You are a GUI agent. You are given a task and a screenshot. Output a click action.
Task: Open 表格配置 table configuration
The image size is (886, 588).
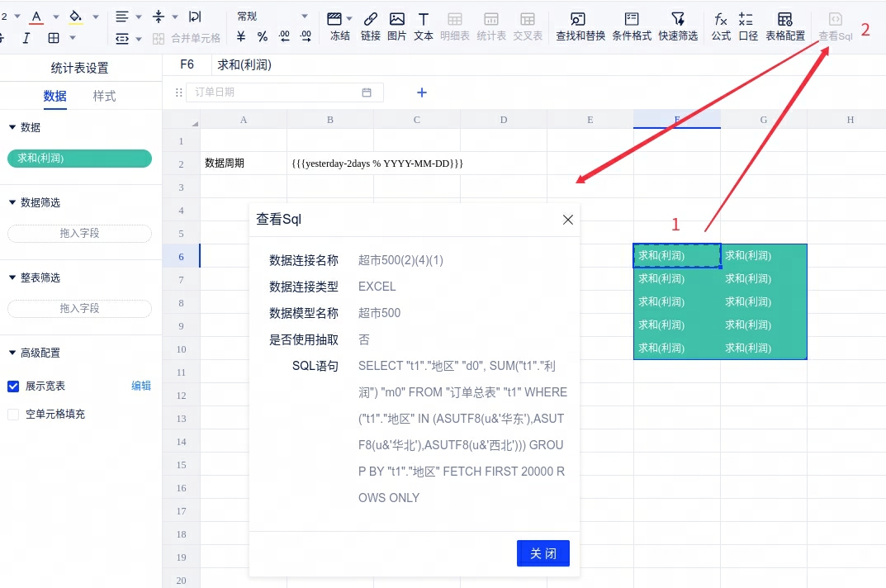pyautogui.click(x=785, y=26)
